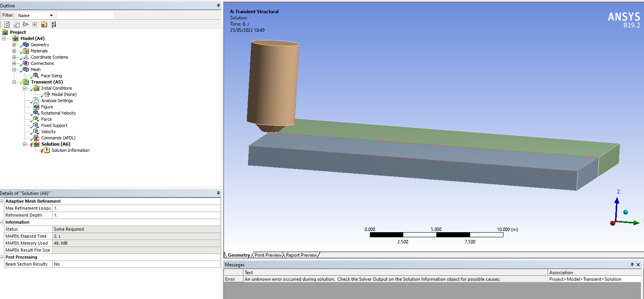Open the Commands (APDL) object
Viewport: 644px width, 299px height.
(x=58, y=138)
